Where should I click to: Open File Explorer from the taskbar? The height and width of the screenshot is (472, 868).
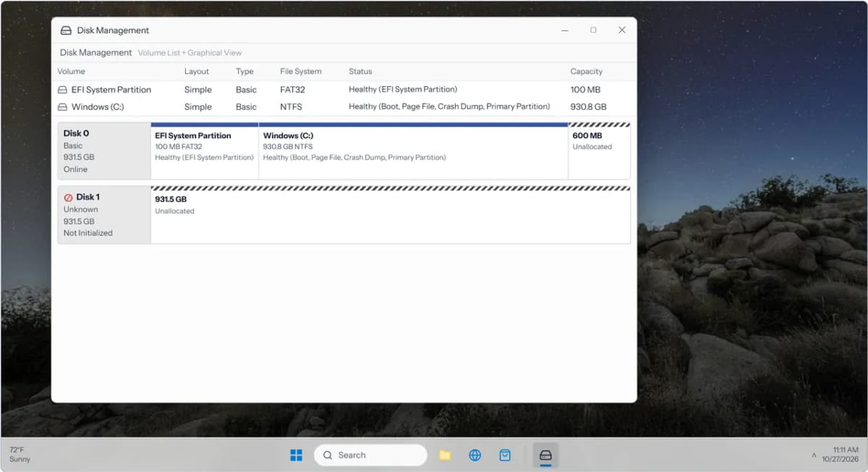pos(445,455)
